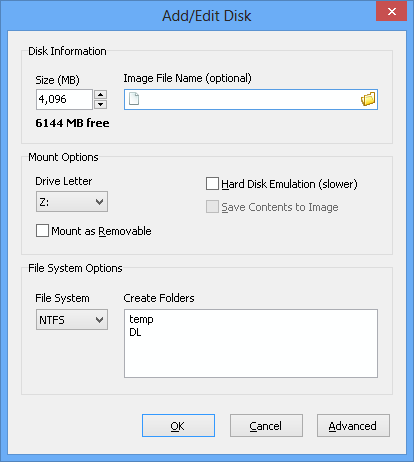
Task: Click the Add/Edit Disk title bar
Action: pyautogui.click(x=207, y=16)
